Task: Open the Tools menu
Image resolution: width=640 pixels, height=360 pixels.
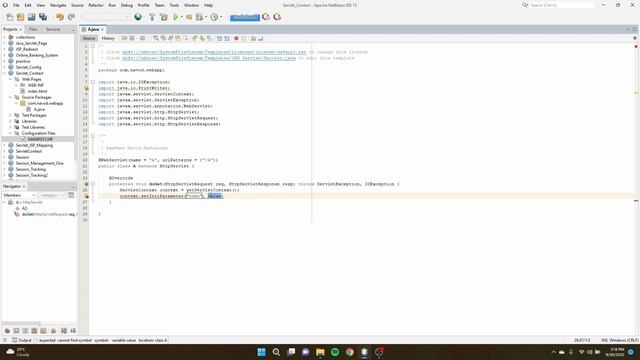Action: pos(174,5)
